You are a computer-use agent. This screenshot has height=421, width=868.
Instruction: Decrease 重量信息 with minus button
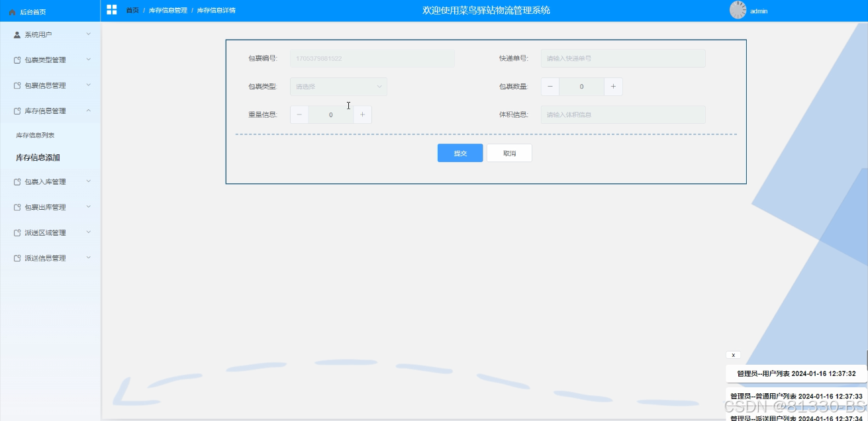299,115
